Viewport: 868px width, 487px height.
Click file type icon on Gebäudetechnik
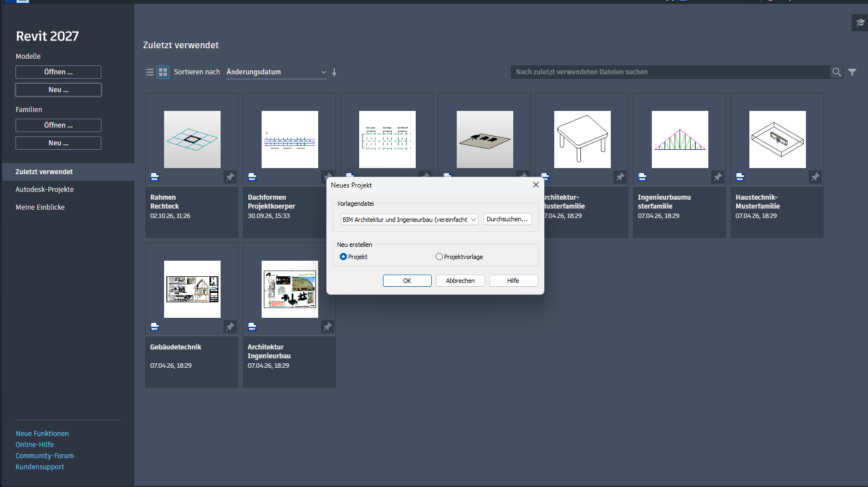click(155, 327)
